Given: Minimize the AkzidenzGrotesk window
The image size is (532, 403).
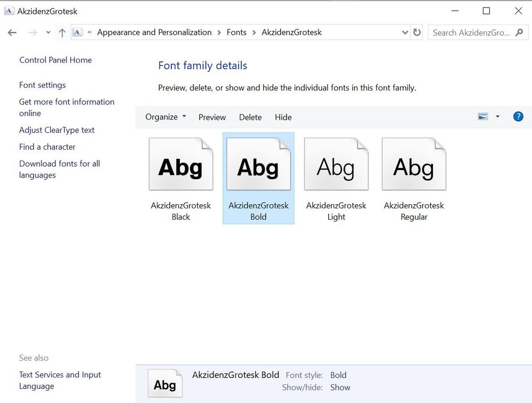Looking at the screenshot, I should [x=455, y=11].
